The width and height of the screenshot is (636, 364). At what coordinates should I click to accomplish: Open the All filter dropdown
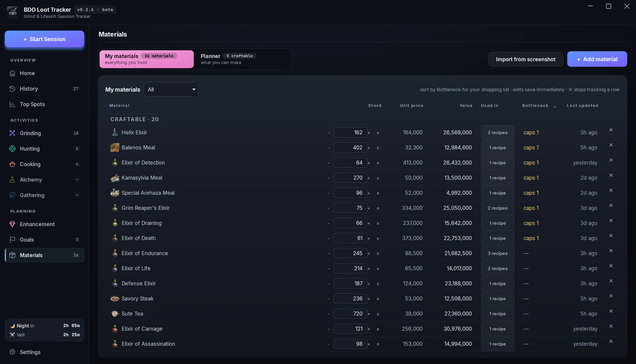170,90
